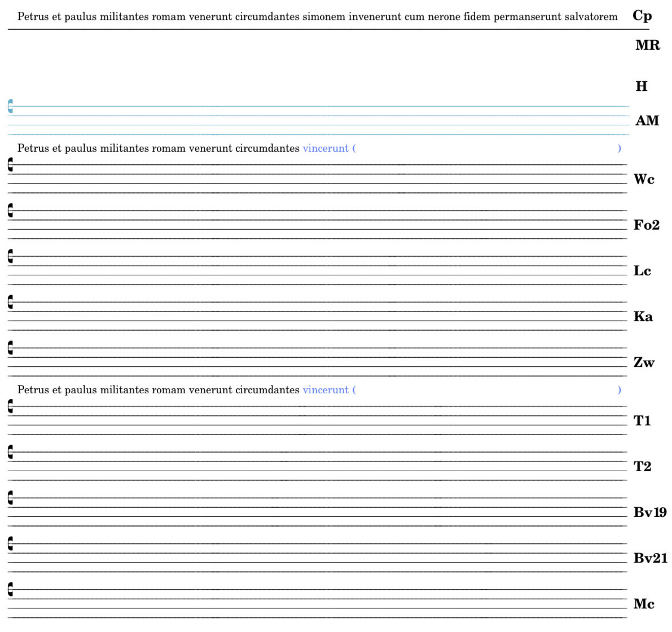This screenshot has height=632, width=672.
Task: Click the blue C clef on the AM staff
Action: 10,106
